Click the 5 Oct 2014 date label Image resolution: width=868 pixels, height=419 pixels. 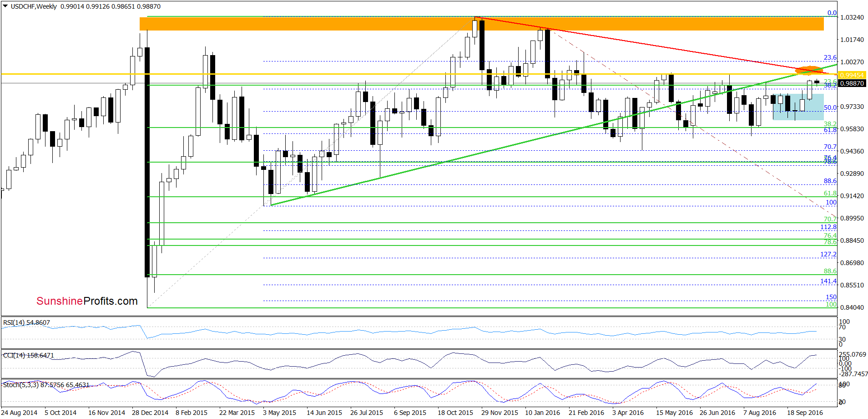click(61, 413)
